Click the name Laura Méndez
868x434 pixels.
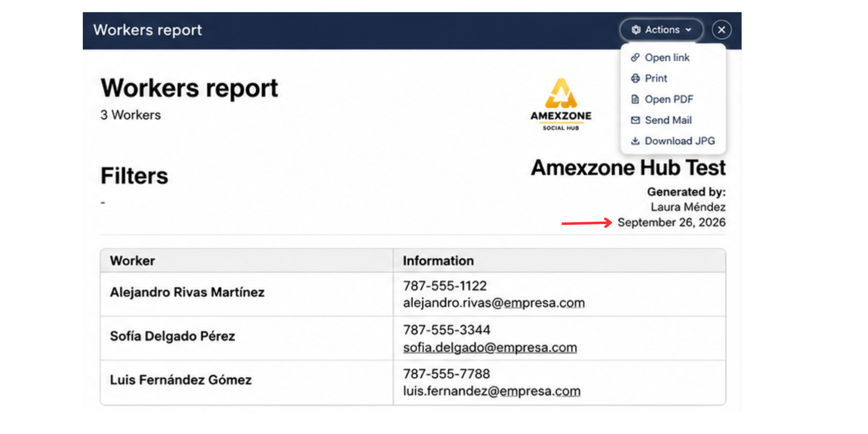688,207
